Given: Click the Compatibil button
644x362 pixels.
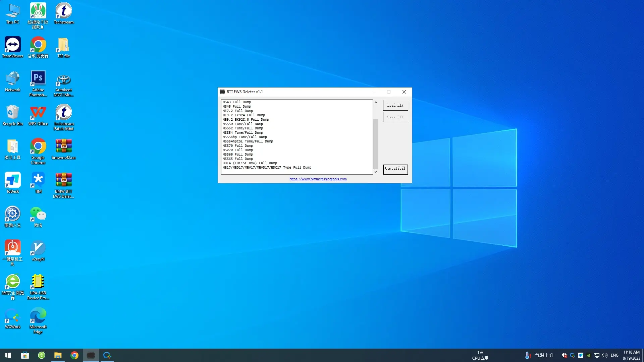Looking at the screenshot, I should coord(395,168).
